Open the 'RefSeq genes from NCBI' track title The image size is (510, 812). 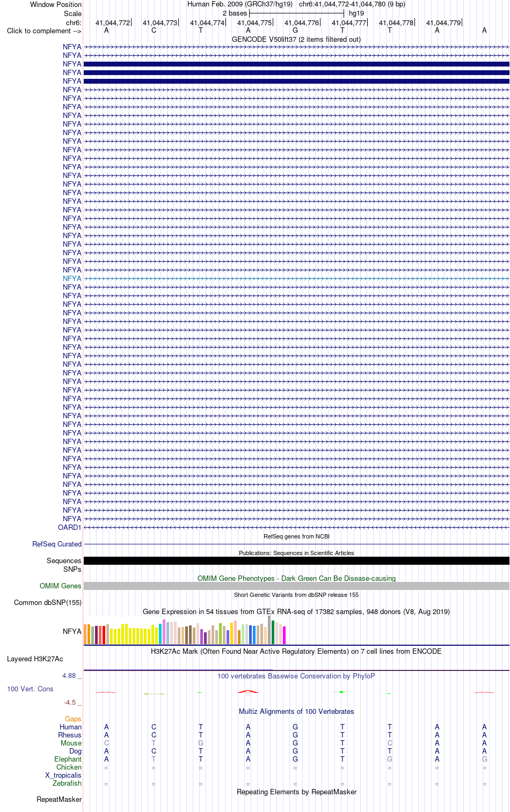(296, 536)
